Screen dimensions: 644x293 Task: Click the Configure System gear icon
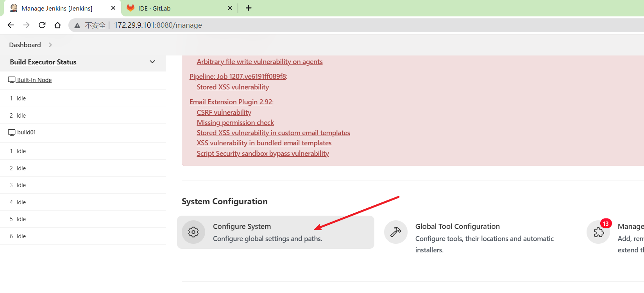193,232
